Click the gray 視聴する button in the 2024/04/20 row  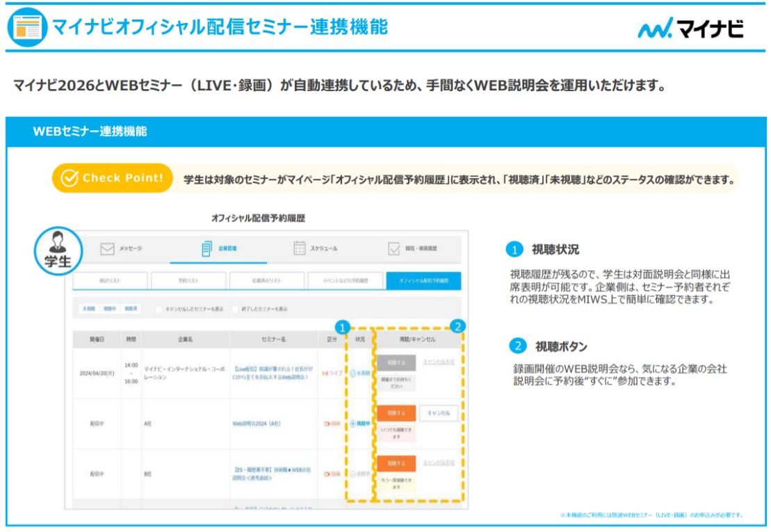point(396,363)
